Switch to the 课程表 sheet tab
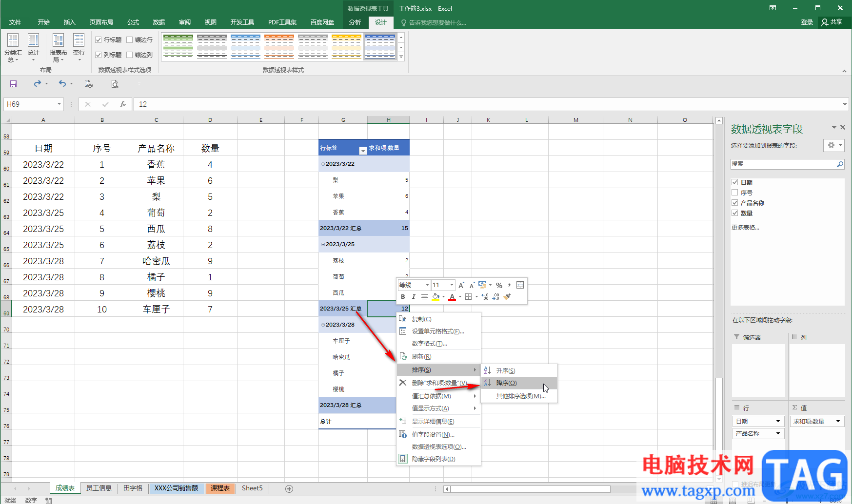The image size is (852, 504). (220, 488)
